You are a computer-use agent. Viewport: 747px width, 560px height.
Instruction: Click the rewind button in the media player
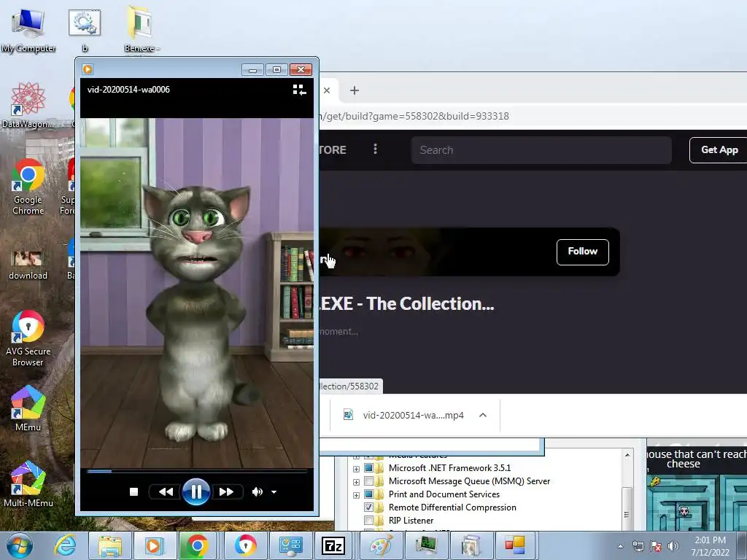click(166, 492)
